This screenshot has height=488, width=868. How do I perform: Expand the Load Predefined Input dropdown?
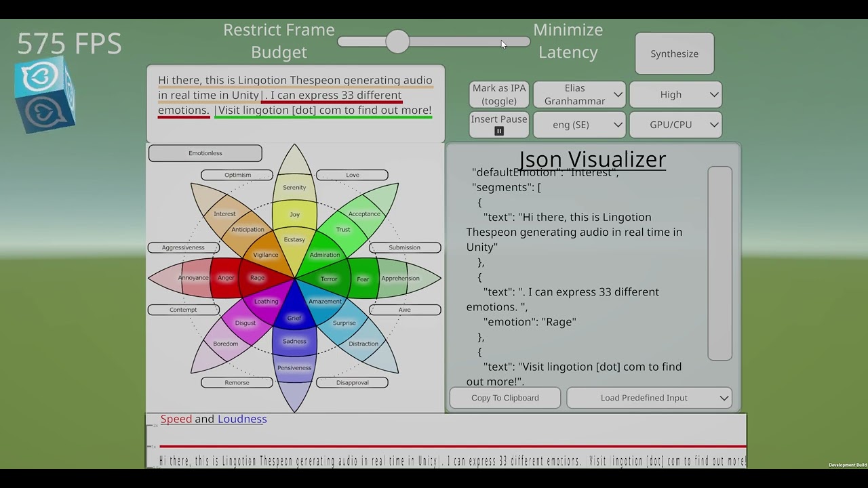click(x=648, y=398)
